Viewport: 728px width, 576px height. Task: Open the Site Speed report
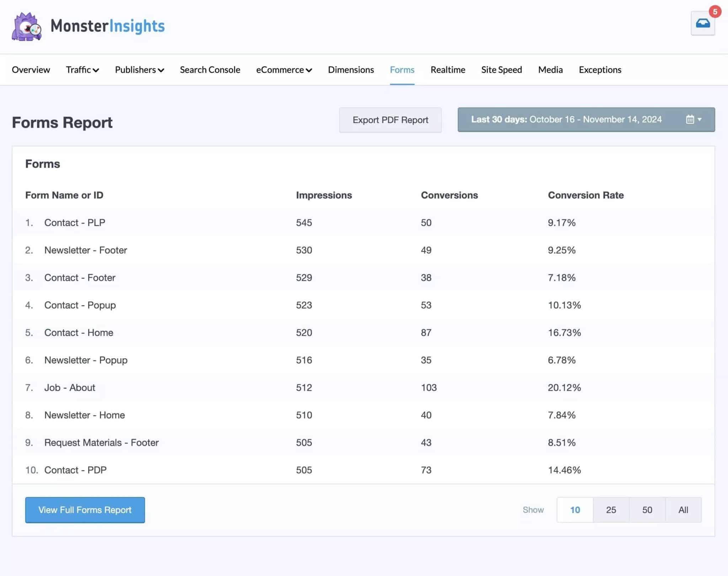[501, 70]
